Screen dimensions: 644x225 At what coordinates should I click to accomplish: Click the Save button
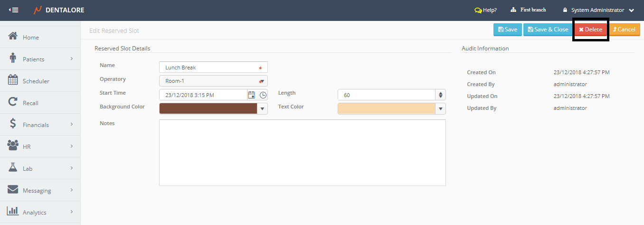coord(508,29)
